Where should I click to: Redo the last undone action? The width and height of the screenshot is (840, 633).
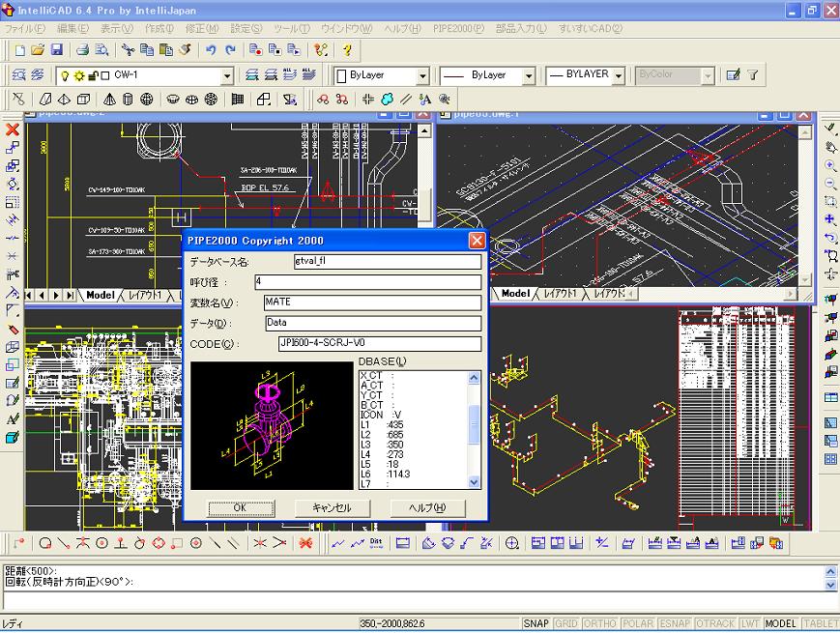coord(230,50)
